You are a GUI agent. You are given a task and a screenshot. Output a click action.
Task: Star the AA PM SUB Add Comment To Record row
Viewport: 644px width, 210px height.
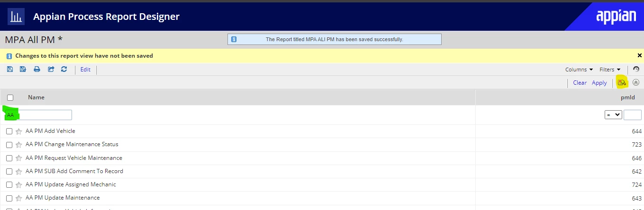(19, 171)
